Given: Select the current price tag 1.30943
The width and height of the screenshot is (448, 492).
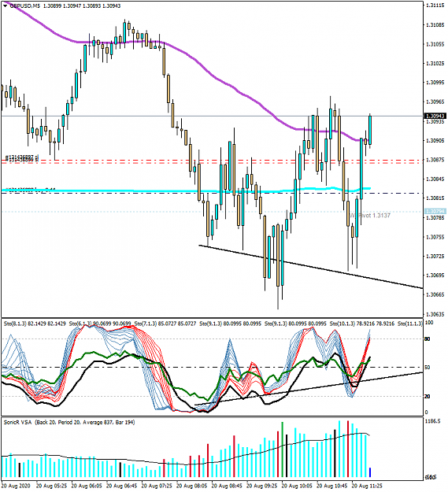Looking at the screenshot, I should [435, 116].
